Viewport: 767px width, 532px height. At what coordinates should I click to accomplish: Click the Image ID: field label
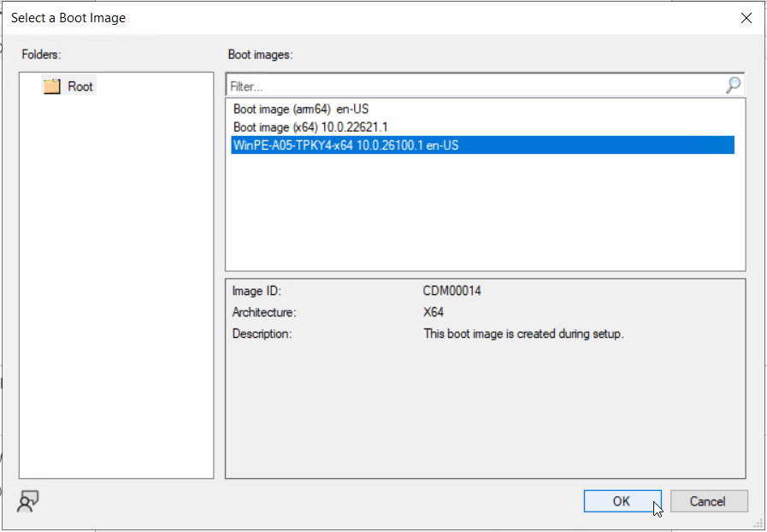click(x=257, y=291)
